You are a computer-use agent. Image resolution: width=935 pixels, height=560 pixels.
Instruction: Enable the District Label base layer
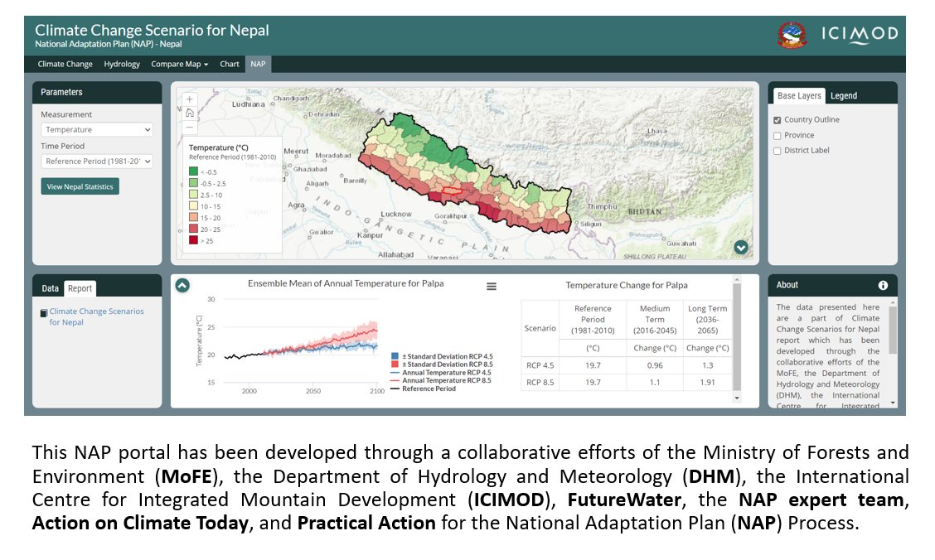(777, 150)
